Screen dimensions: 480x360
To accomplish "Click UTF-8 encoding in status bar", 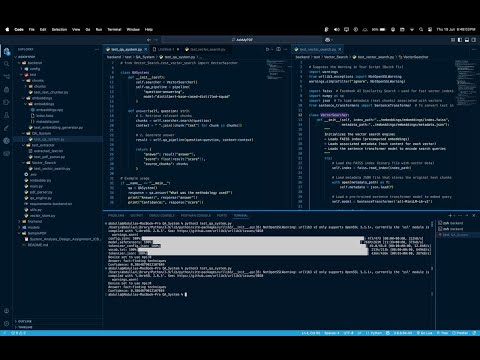I will (348, 333).
